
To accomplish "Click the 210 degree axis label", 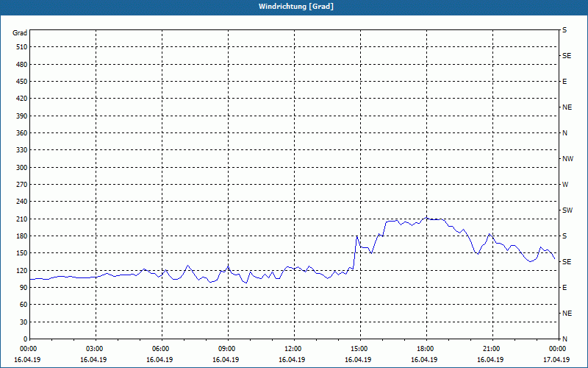I will [x=22, y=219].
